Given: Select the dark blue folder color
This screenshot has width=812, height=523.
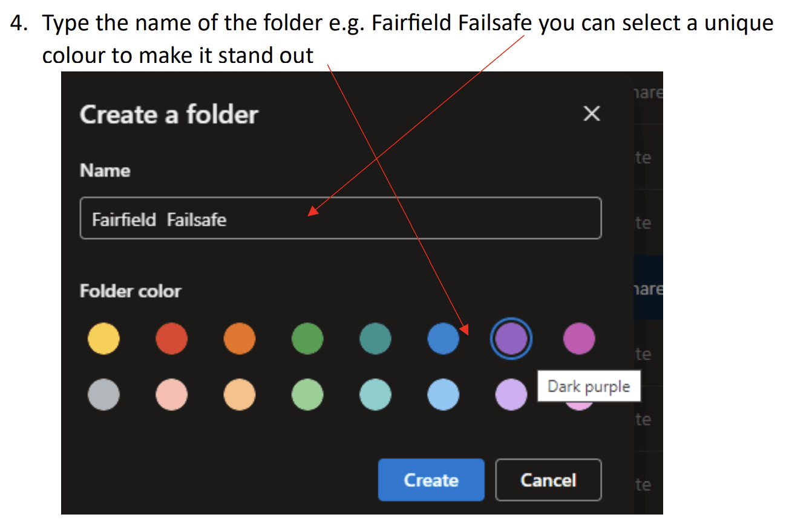Looking at the screenshot, I should (444, 338).
